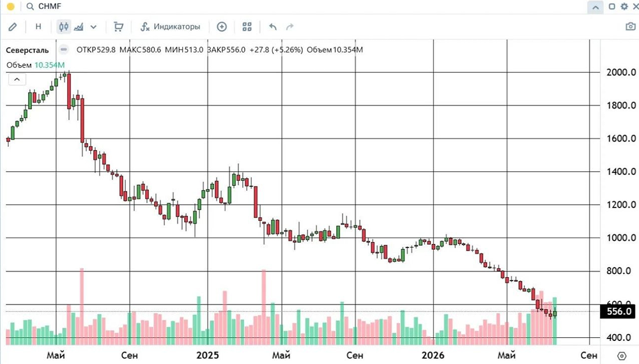Click the maximize window square icon
The height and width of the screenshot is (364, 639).
pos(612,6)
